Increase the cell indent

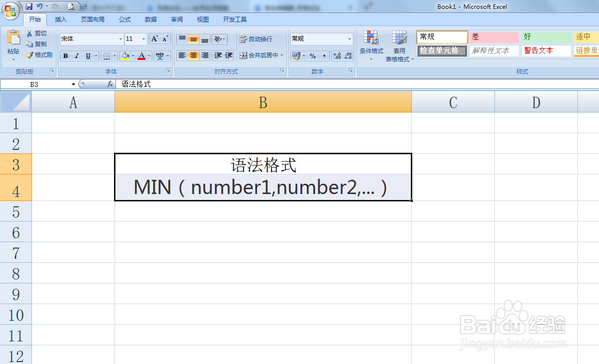[229, 56]
